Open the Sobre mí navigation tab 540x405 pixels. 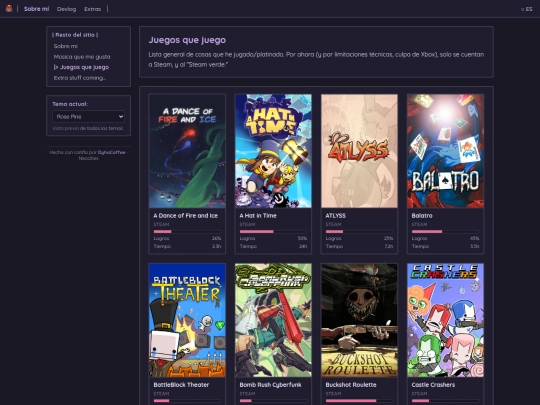pos(37,9)
